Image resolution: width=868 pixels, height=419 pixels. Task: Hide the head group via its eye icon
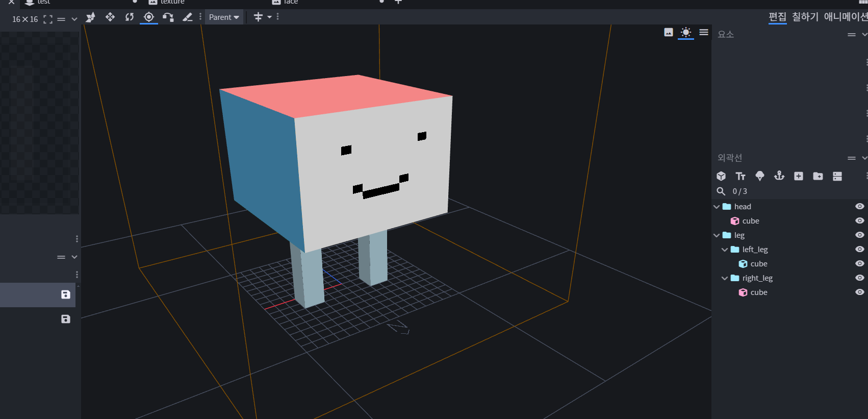(860, 207)
